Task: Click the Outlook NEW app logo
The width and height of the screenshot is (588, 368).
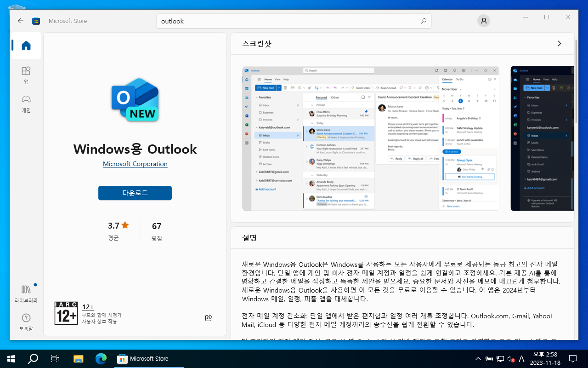Action: [135, 101]
